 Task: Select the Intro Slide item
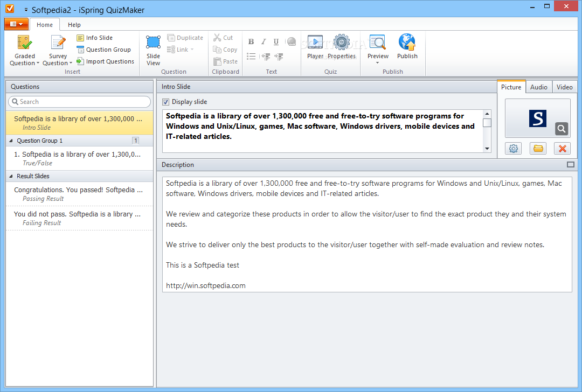coord(79,123)
